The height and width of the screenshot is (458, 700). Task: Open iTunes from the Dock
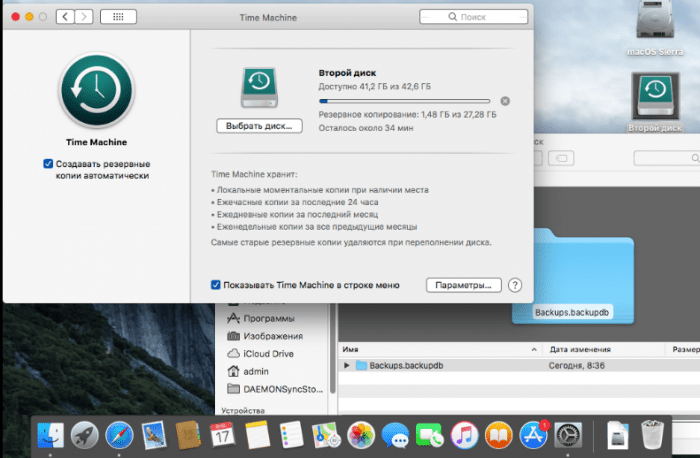(x=464, y=435)
